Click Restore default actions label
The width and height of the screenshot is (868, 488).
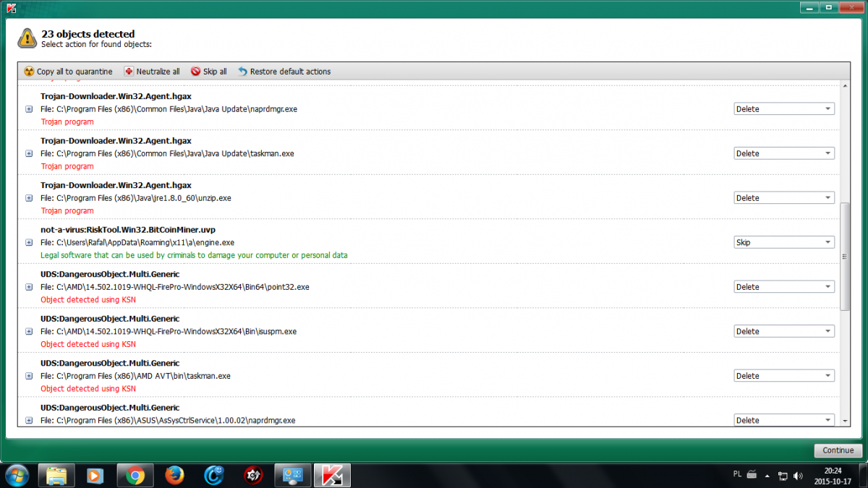290,72
